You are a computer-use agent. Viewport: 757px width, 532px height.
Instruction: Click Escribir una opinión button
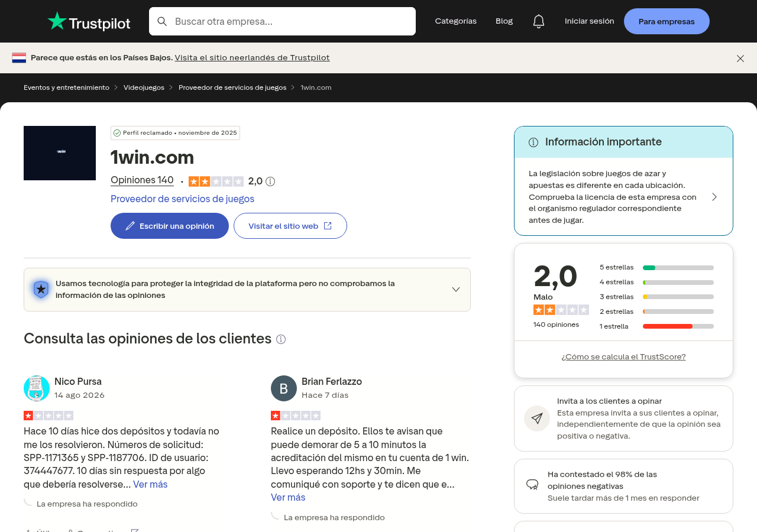(170, 226)
